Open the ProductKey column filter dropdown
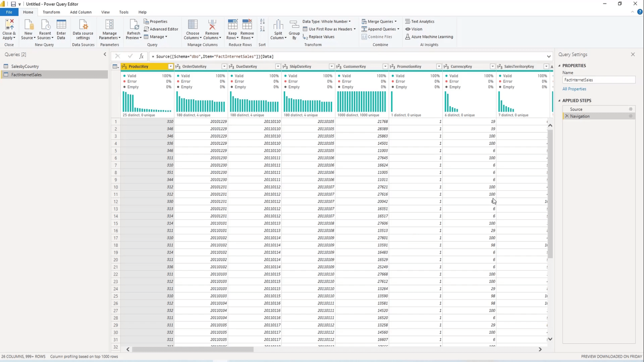 171,67
